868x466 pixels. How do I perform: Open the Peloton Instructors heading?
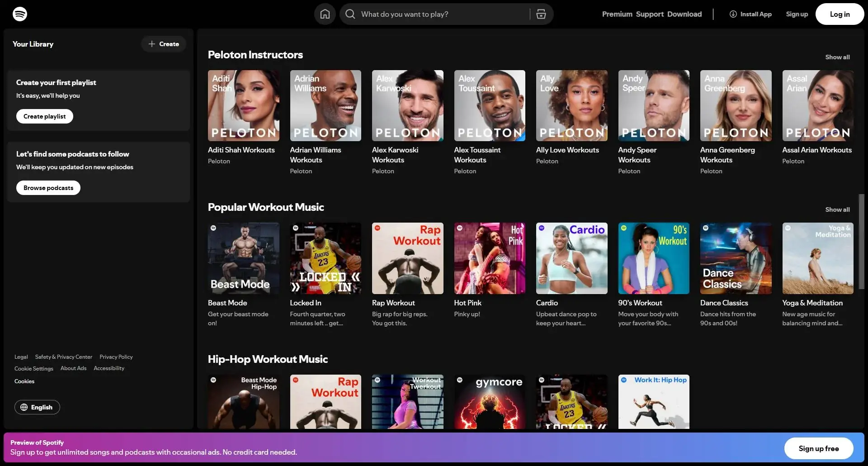tap(255, 55)
